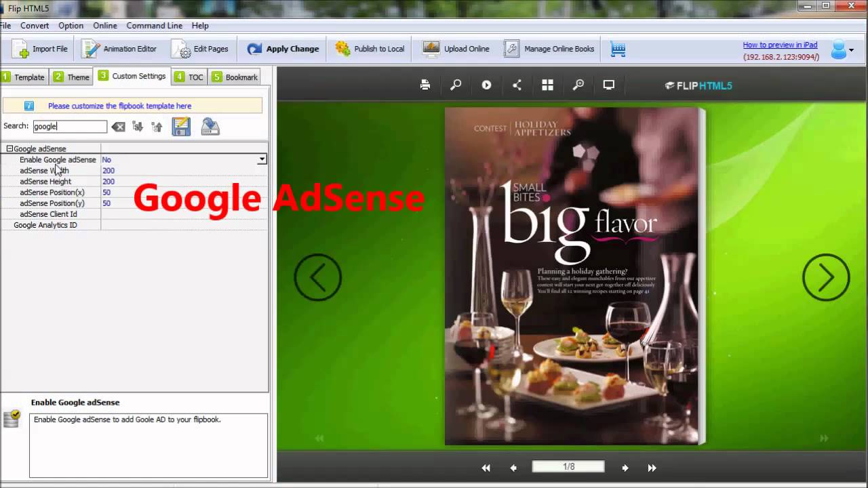Jump to the last page button
This screenshot has height=488, width=868.
pyautogui.click(x=652, y=468)
